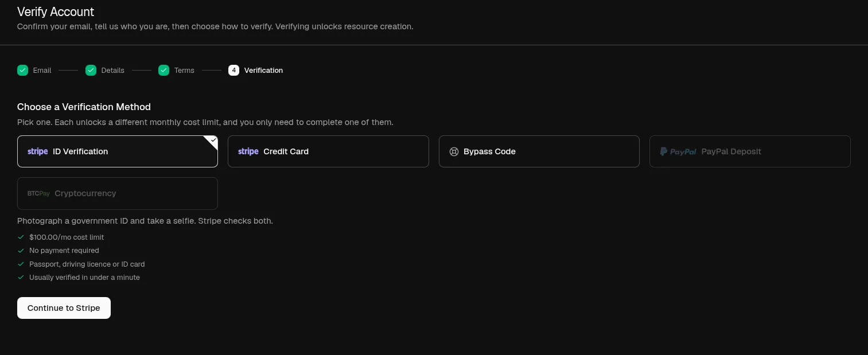Image resolution: width=868 pixels, height=355 pixels.
Task: Choose the Credit Card verification option
Action: pos(328,151)
